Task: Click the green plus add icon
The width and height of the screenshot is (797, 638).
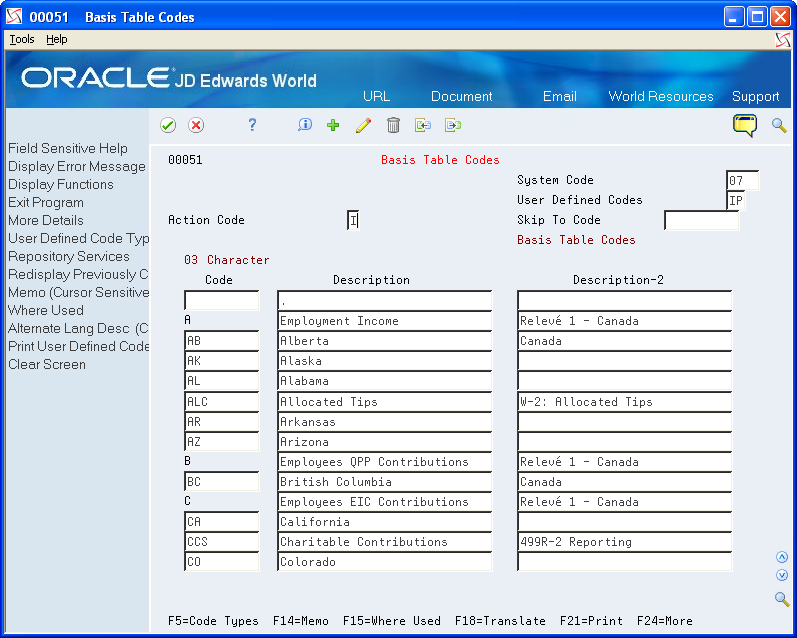Action: 333,125
